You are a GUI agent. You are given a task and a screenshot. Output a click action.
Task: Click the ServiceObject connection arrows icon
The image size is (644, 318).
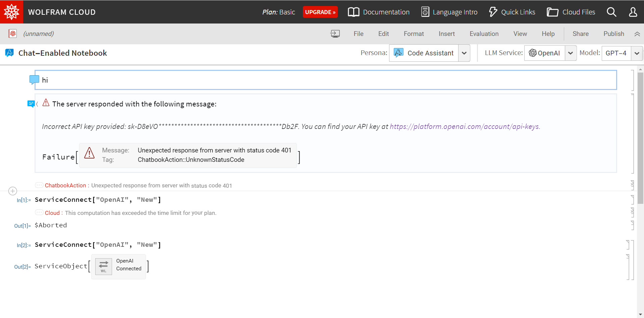coord(104,267)
